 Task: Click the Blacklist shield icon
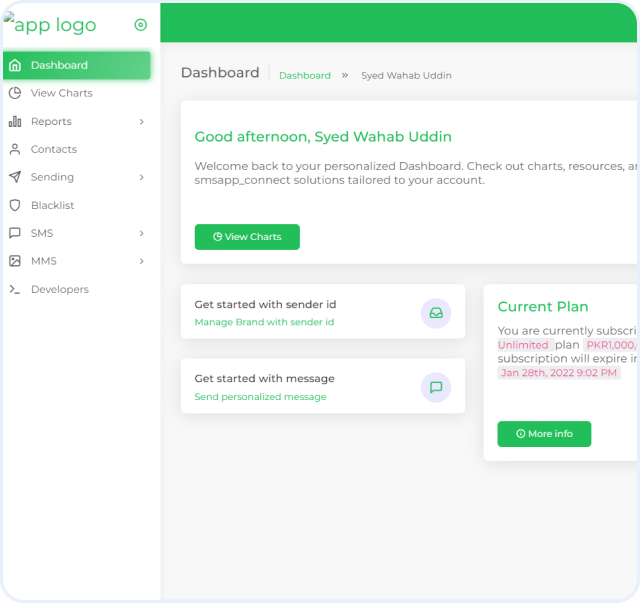(x=15, y=205)
